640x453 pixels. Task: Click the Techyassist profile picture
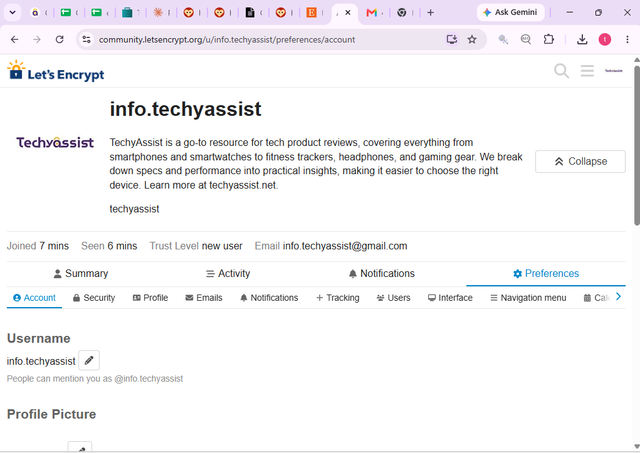55,142
